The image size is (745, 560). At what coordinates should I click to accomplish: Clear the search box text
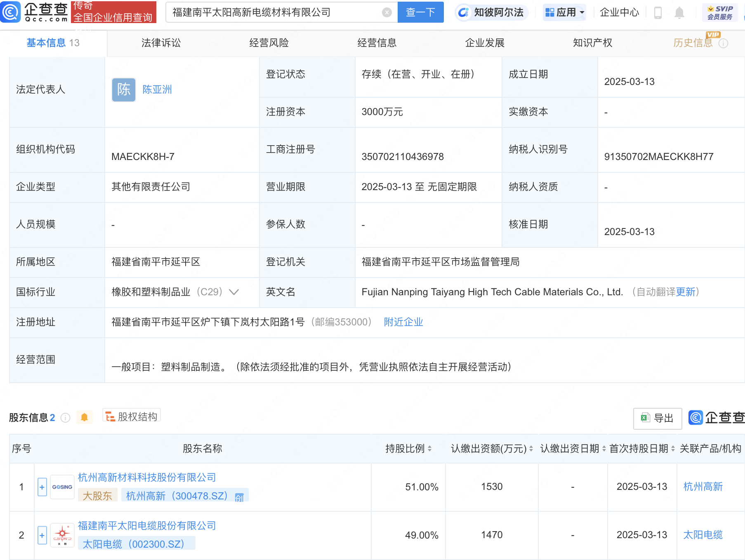point(387,12)
